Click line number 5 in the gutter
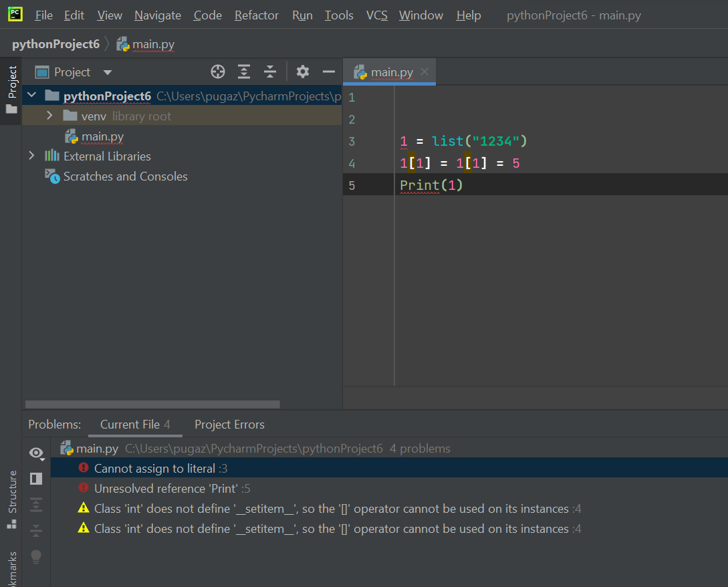The width and height of the screenshot is (728, 587). click(x=352, y=186)
